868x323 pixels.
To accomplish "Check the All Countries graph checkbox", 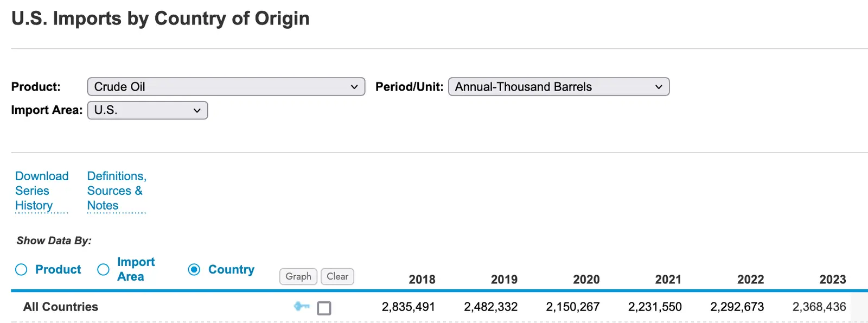I will point(324,308).
